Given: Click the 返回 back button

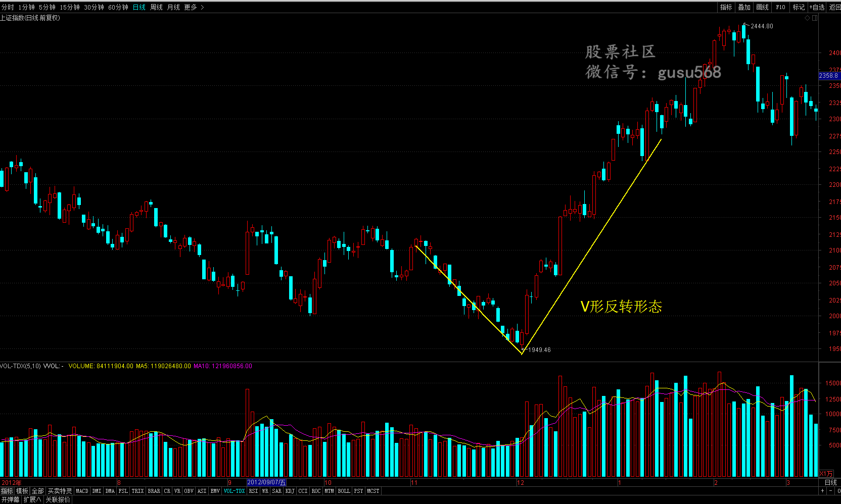Looking at the screenshot, I should pyautogui.click(x=835, y=7).
